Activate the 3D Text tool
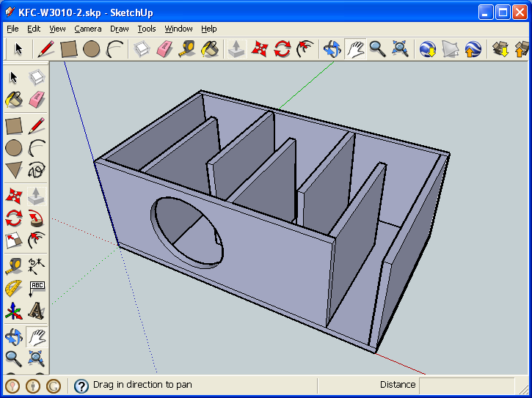Viewport: 532px width, 398px height. [x=36, y=311]
